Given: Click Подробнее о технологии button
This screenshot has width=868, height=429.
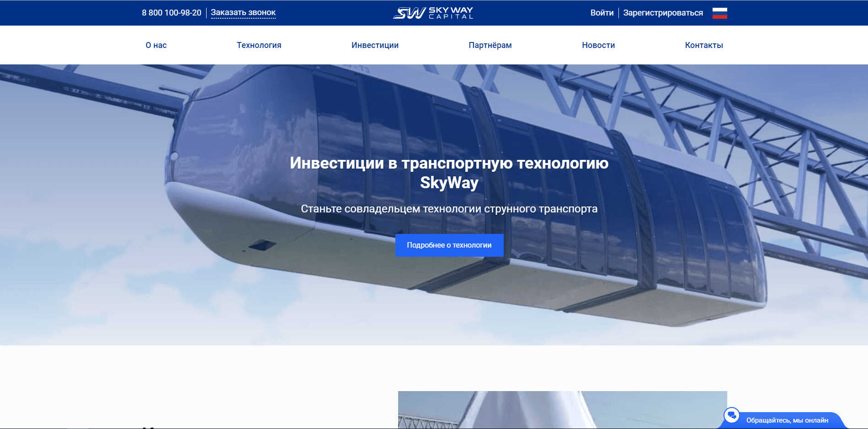Looking at the screenshot, I should [449, 245].
